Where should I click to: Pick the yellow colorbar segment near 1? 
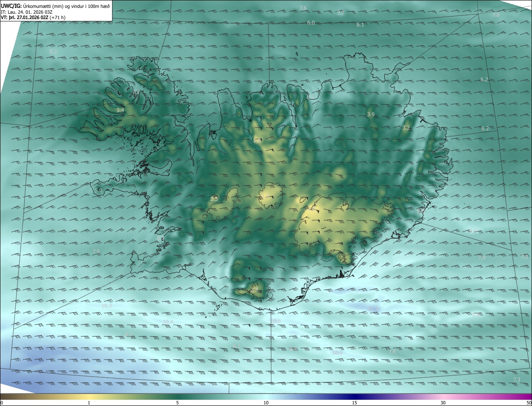point(89,396)
